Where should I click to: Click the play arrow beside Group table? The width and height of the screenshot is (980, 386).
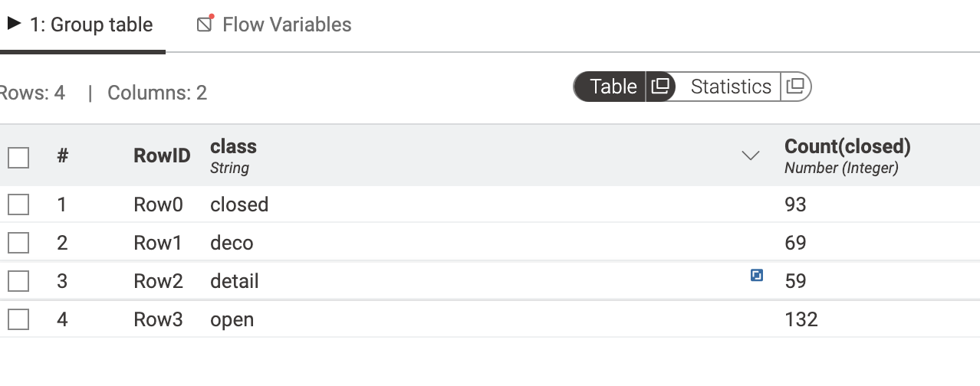[14, 24]
